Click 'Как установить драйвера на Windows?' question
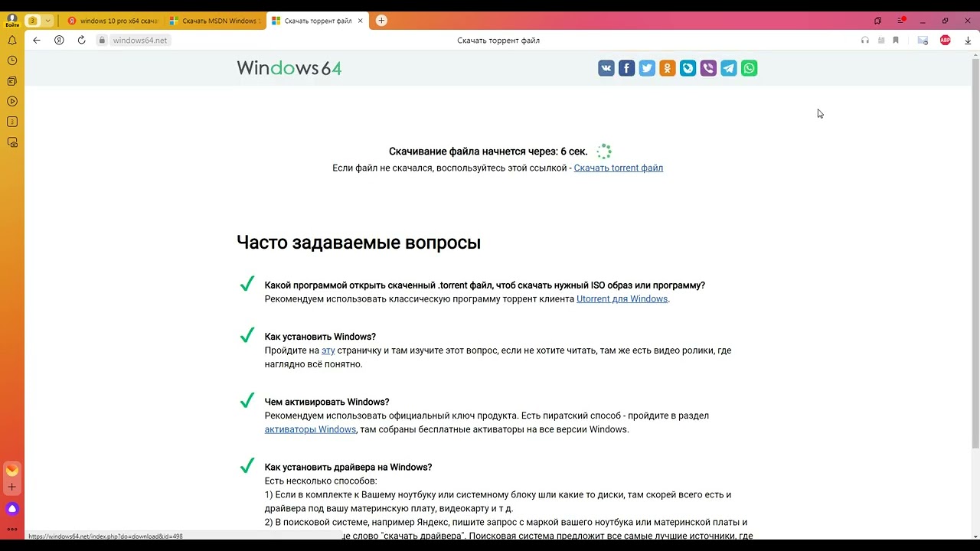The height and width of the screenshot is (551, 980). (348, 467)
